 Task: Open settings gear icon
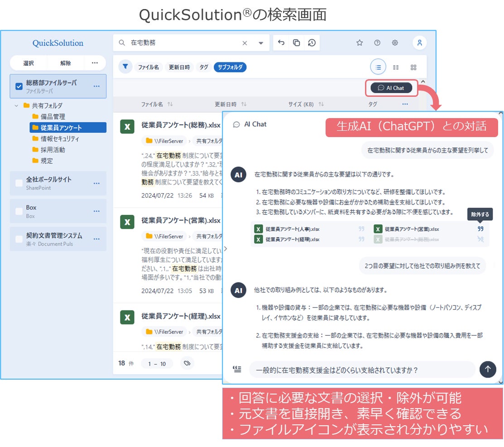395,43
